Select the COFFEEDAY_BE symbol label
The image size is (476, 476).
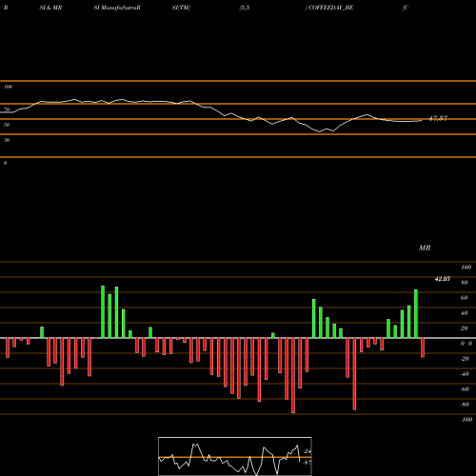pyautogui.click(x=330, y=8)
